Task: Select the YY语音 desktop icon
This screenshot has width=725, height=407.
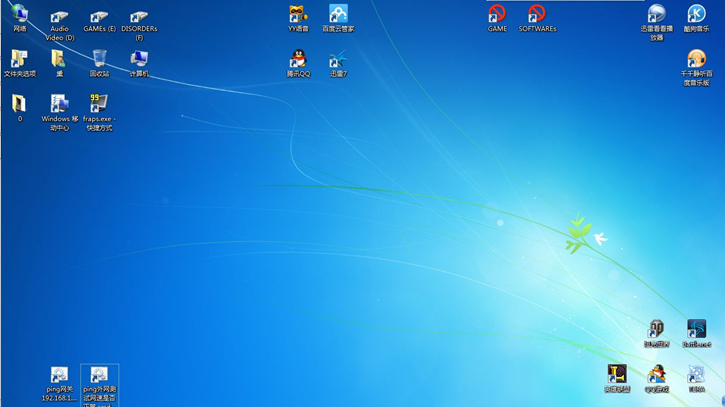Action: 298,15
